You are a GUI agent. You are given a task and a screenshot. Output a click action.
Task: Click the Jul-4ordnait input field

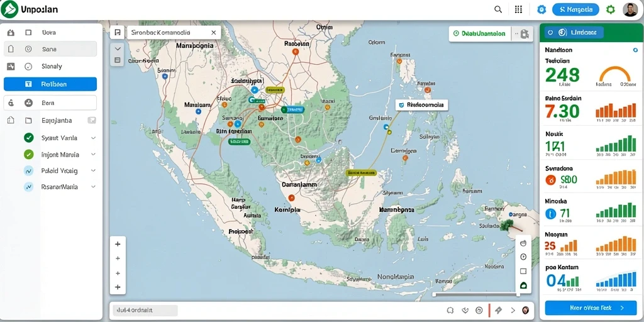(145, 310)
